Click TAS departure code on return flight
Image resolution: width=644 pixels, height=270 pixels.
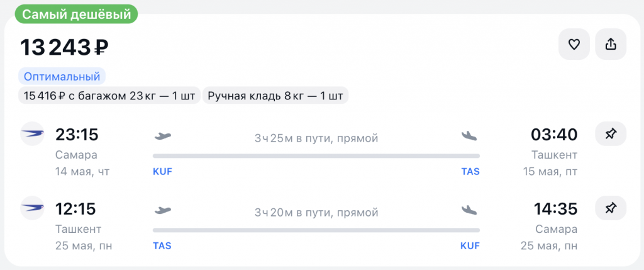tap(162, 246)
